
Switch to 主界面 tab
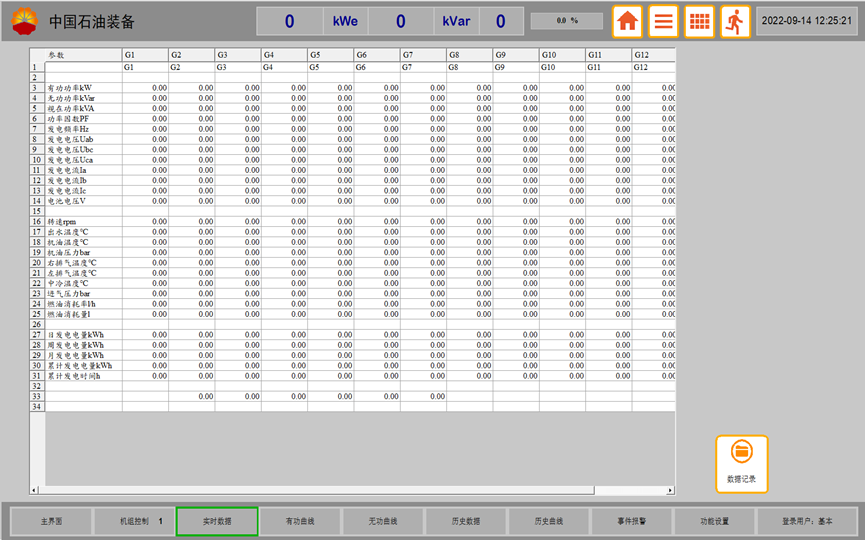point(51,521)
